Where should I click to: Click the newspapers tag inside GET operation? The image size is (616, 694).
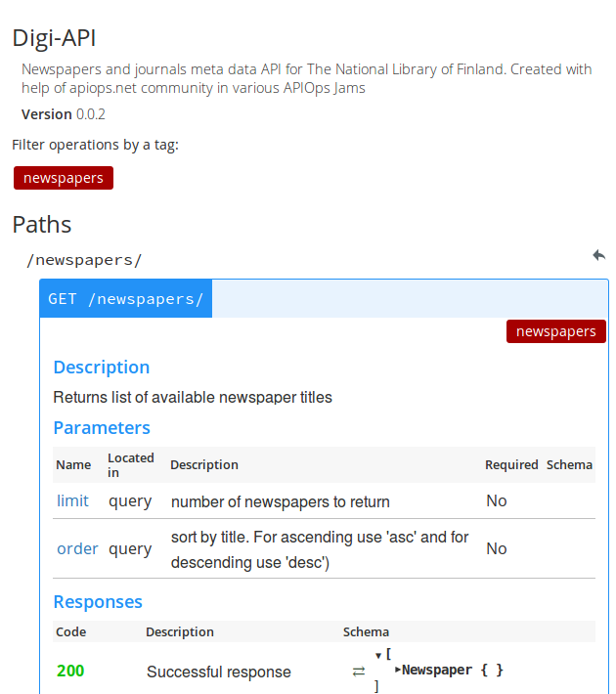click(x=555, y=331)
